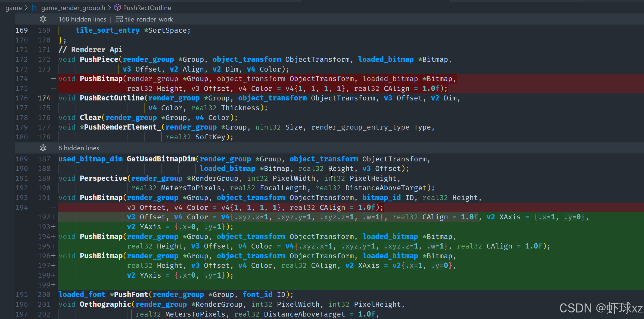Click the cube symbol icon before PushRectOutline
Screen dimensions: 644x319
coord(117,8)
